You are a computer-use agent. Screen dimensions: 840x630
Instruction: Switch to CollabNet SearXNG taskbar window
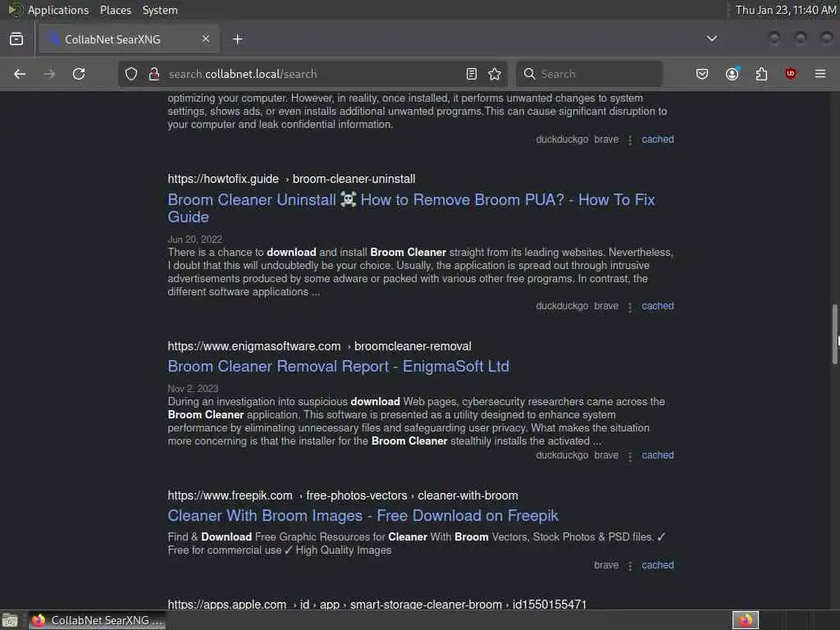point(98,620)
